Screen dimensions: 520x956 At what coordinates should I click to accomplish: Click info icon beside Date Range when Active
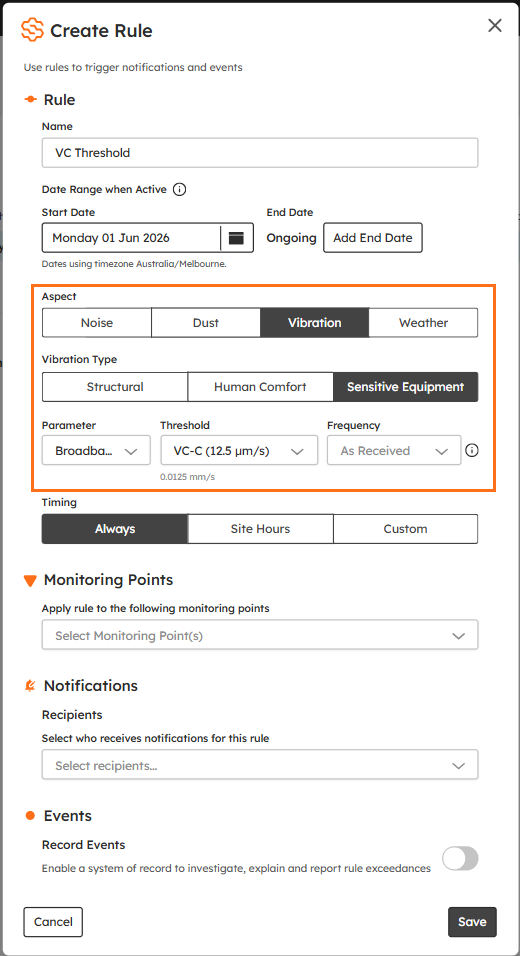pos(179,190)
